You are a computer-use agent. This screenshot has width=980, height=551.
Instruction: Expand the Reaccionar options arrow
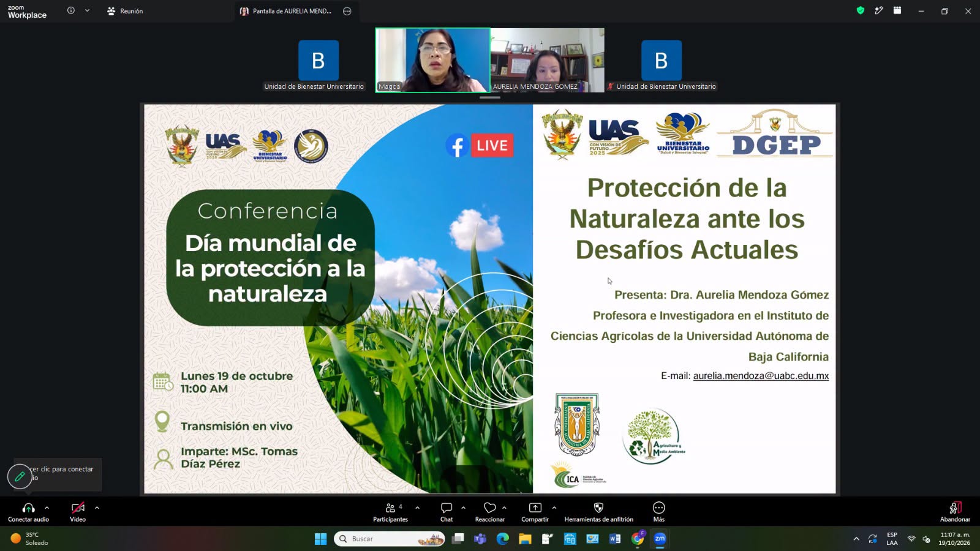click(x=504, y=508)
